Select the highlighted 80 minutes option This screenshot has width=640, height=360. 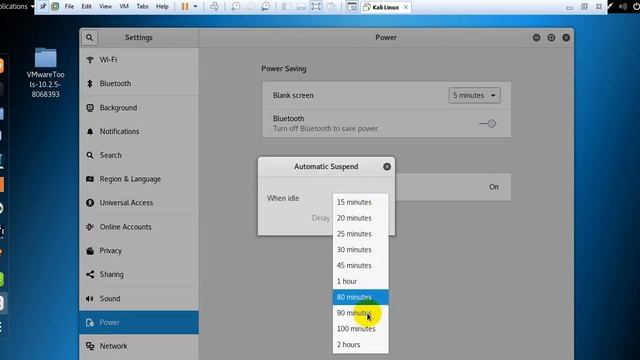tap(360, 297)
